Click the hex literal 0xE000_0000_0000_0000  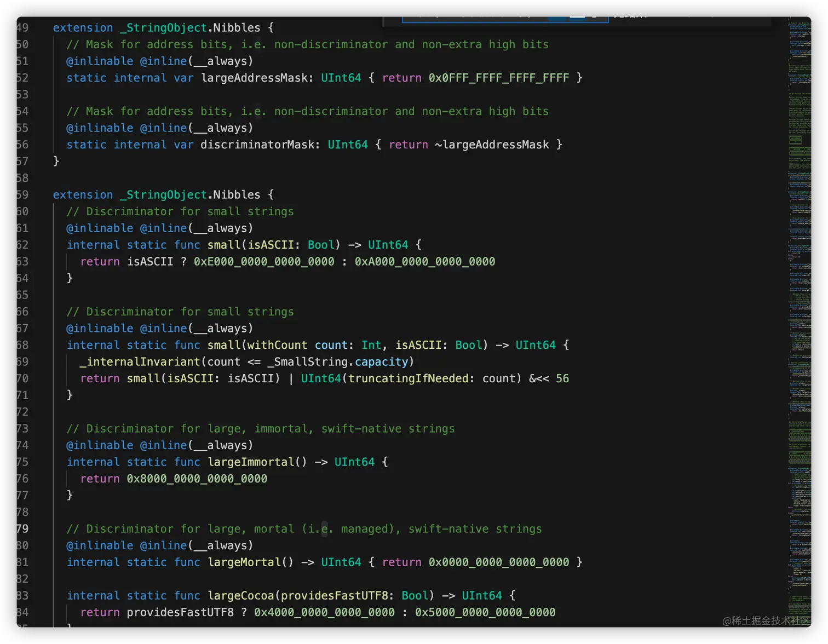pyautogui.click(x=264, y=261)
